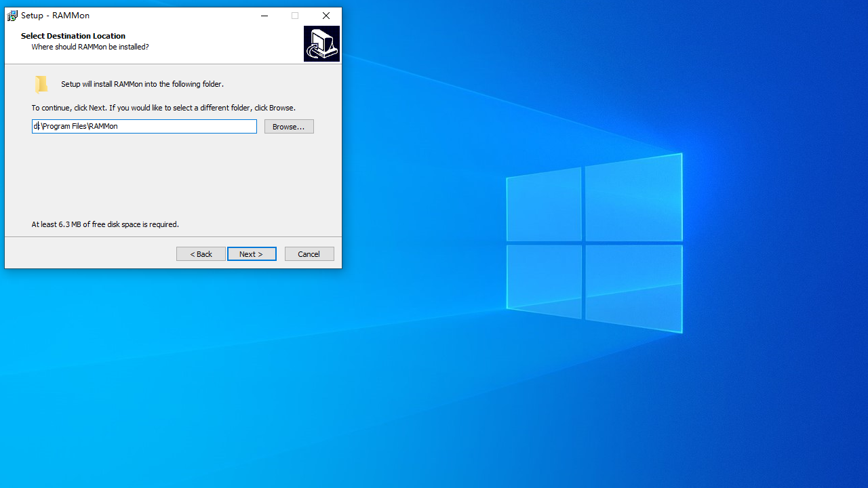Click empty desktop area below the dialog
Viewport: 868px width, 488px height.
170,373
